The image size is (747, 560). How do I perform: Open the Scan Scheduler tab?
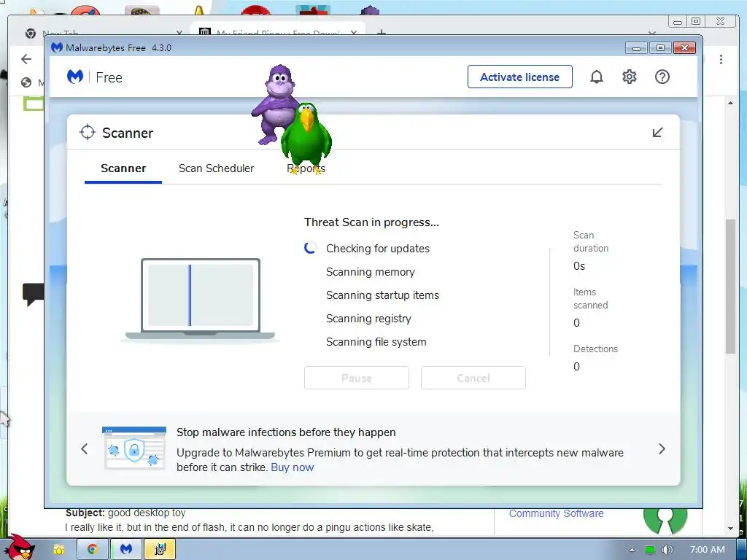coord(216,168)
